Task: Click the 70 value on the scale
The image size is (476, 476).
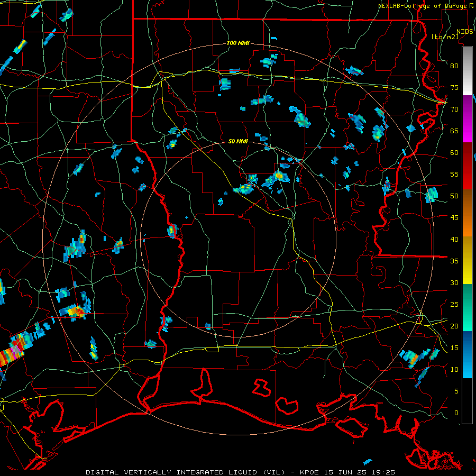Action: (x=454, y=109)
